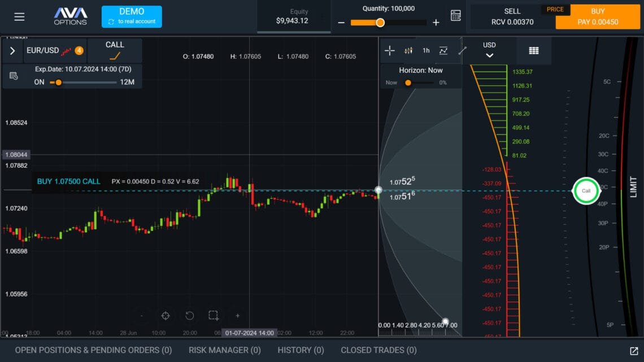
Task: Open the grid/table view icon near USD
Action: click(533, 50)
